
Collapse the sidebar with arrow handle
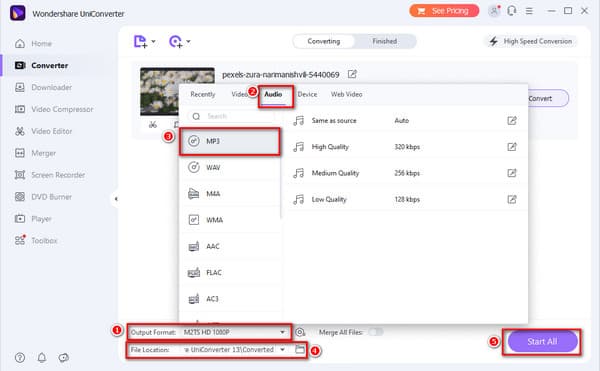pyautogui.click(x=116, y=199)
